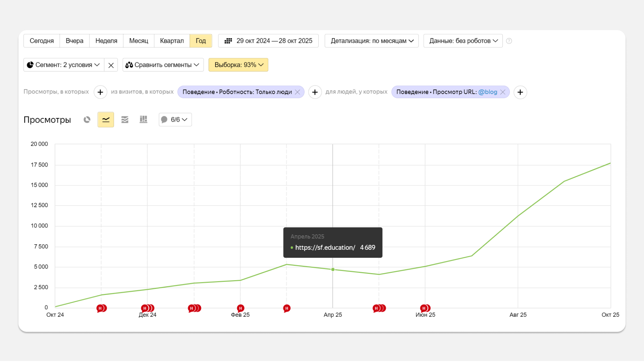Open Выборка: 93% dropdown
The image size is (644, 362).
coord(238,65)
